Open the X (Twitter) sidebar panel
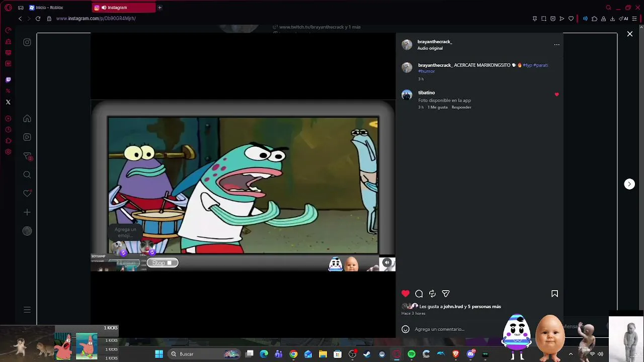Viewport: 644px width, 362px height. [x=8, y=102]
